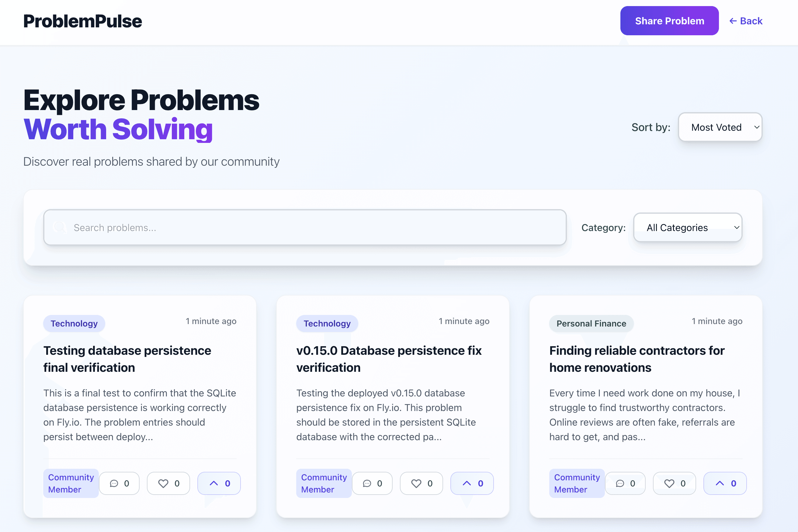Heart the Finding reliable contractors problem

675,483
